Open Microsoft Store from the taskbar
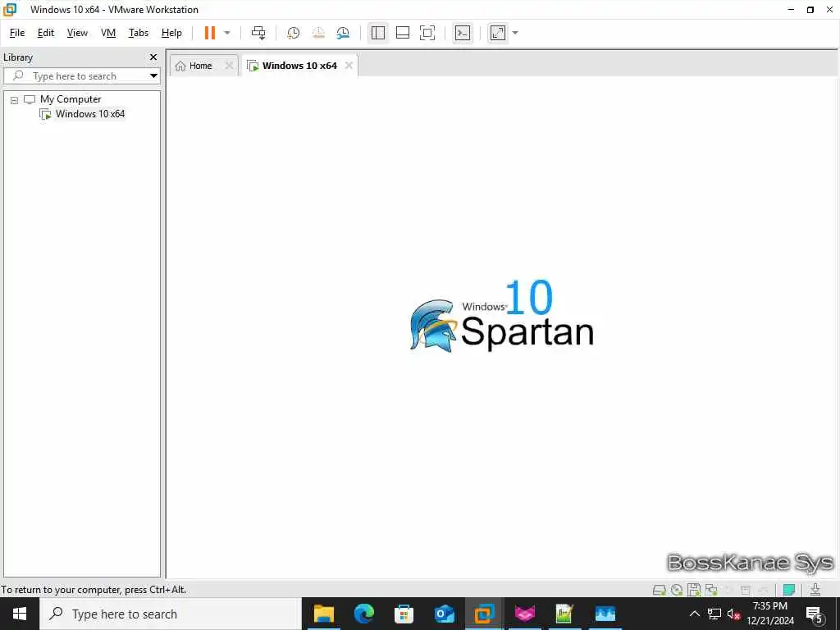The width and height of the screenshot is (840, 630). (404, 614)
